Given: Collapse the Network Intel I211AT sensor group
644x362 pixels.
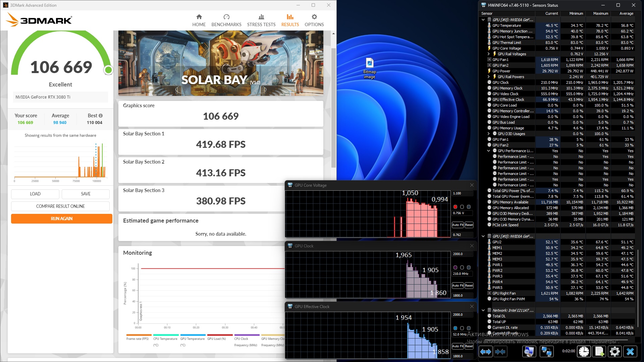Looking at the screenshot, I should (x=483, y=310).
